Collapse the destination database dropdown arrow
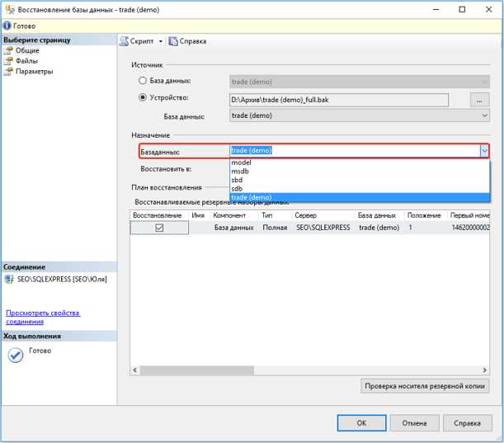The image size is (504, 443). tap(483, 151)
